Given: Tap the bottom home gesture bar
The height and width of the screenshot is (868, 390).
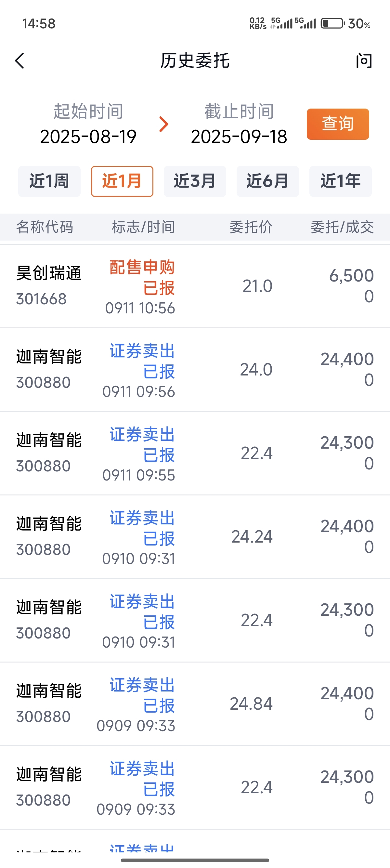Looking at the screenshot, I should click(x=195, y=860).
